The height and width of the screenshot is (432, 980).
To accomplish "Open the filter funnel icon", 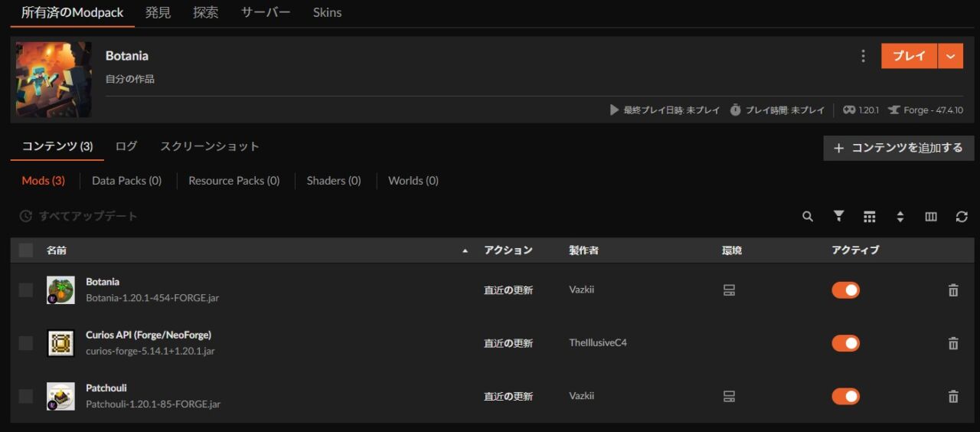I will point(838,217).
